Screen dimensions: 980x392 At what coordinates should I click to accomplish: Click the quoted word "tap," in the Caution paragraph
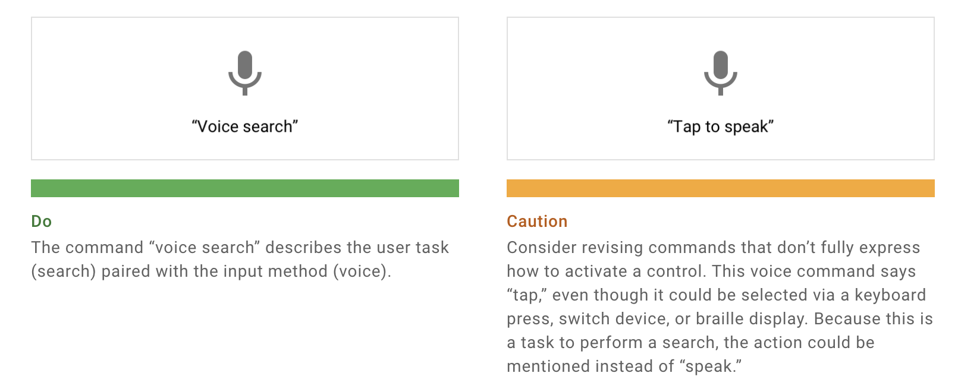point(527,295)
